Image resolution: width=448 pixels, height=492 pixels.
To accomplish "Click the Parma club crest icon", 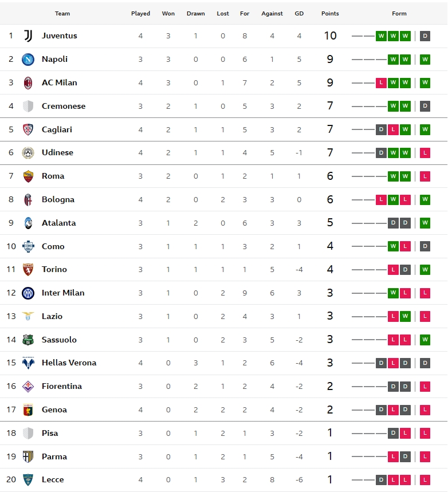I will 28,456.
